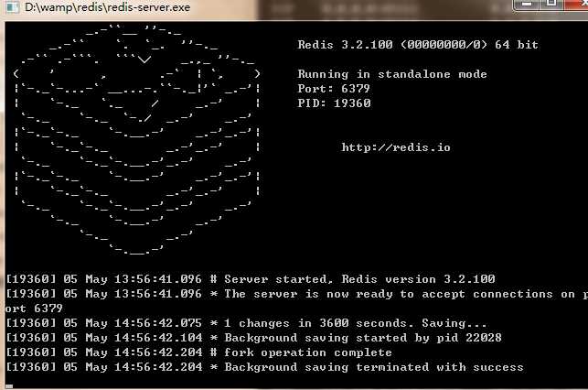Maximize the redis-server console window
This screenshot has width=588, height=390.
[x=551, y=4]
